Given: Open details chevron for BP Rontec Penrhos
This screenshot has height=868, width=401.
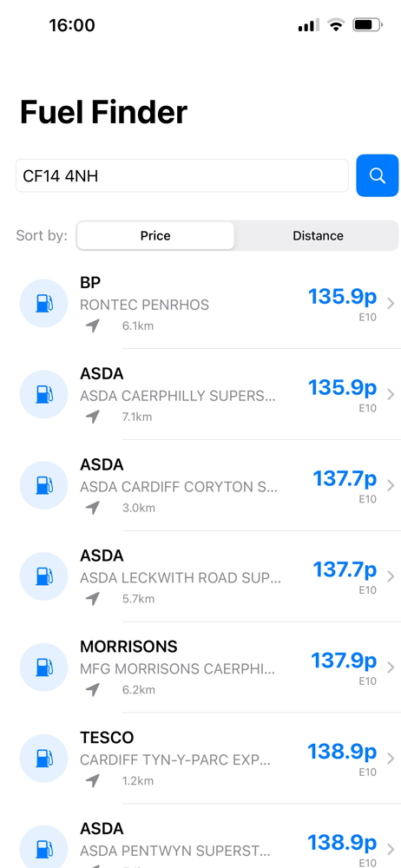Looking at the screenshot, I should click(x=391, y=303).
